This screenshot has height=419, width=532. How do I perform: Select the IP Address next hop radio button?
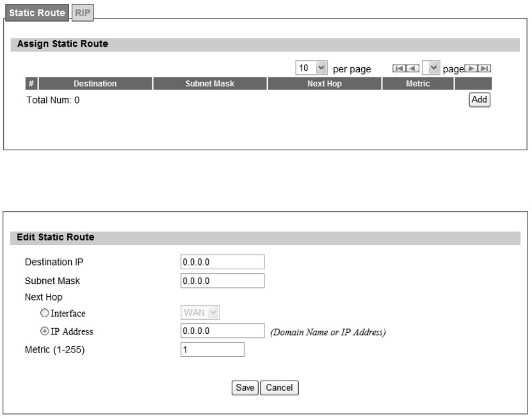point(44,331)
